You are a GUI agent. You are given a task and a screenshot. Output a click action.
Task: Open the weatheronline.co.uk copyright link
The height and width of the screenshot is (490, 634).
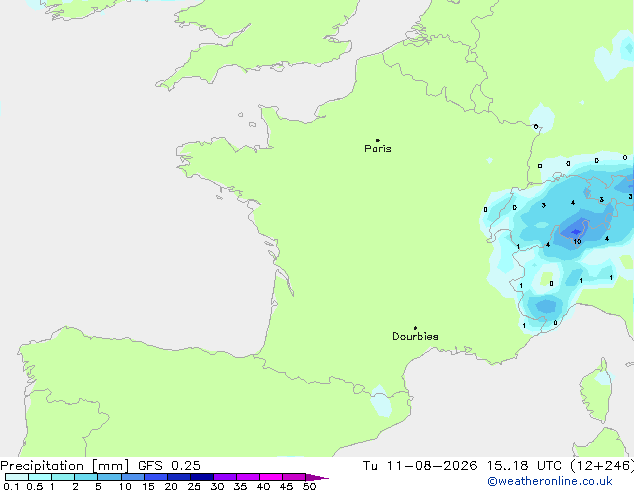pos(550,482)
